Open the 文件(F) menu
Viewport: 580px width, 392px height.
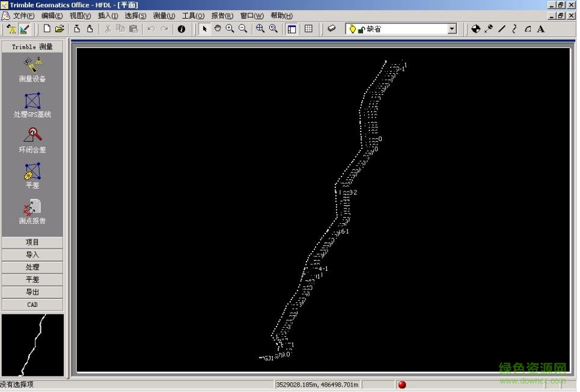click(x=23, y=16)
